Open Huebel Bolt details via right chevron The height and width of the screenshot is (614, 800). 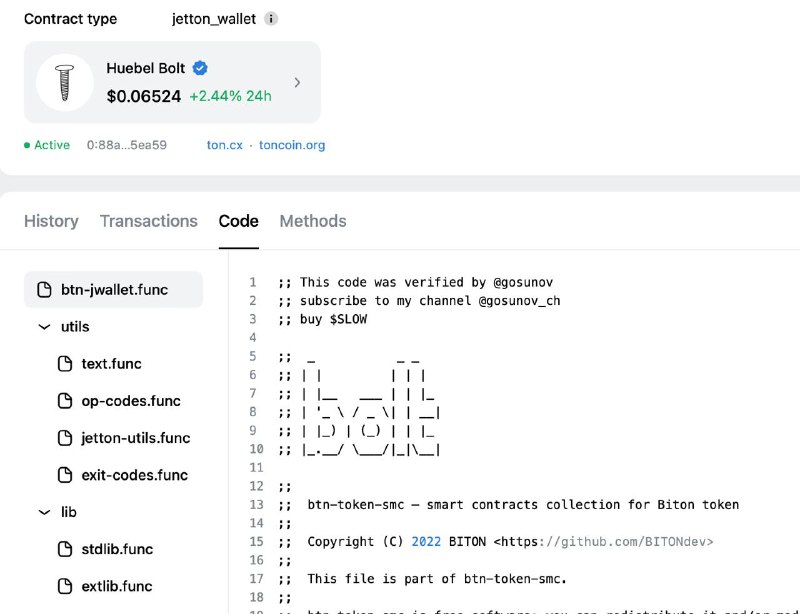(x=297, y=83)
